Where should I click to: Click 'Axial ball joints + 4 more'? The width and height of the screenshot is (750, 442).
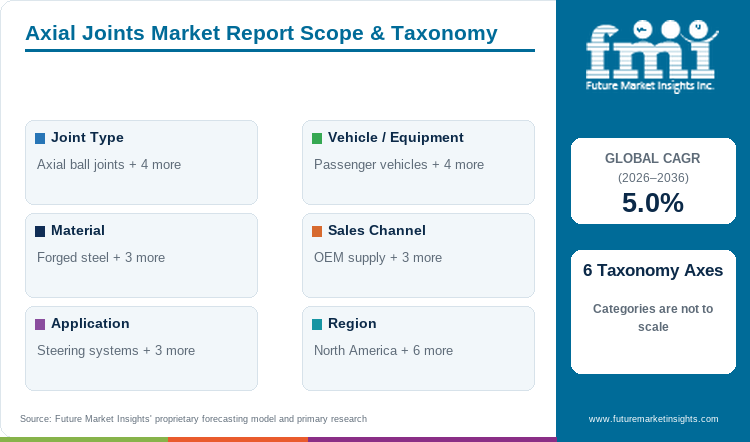[109, 165]
